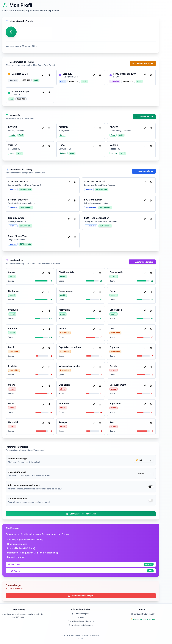172x644 pixels.
Task: Select the 209€ / an yearly plan
Action: 81,570
